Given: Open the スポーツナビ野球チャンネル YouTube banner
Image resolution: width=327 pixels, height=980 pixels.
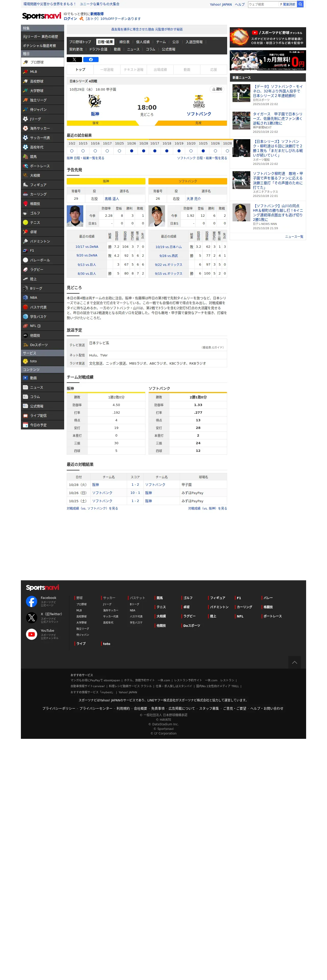Looking at the screenshot, I should (x=268, y=37).
